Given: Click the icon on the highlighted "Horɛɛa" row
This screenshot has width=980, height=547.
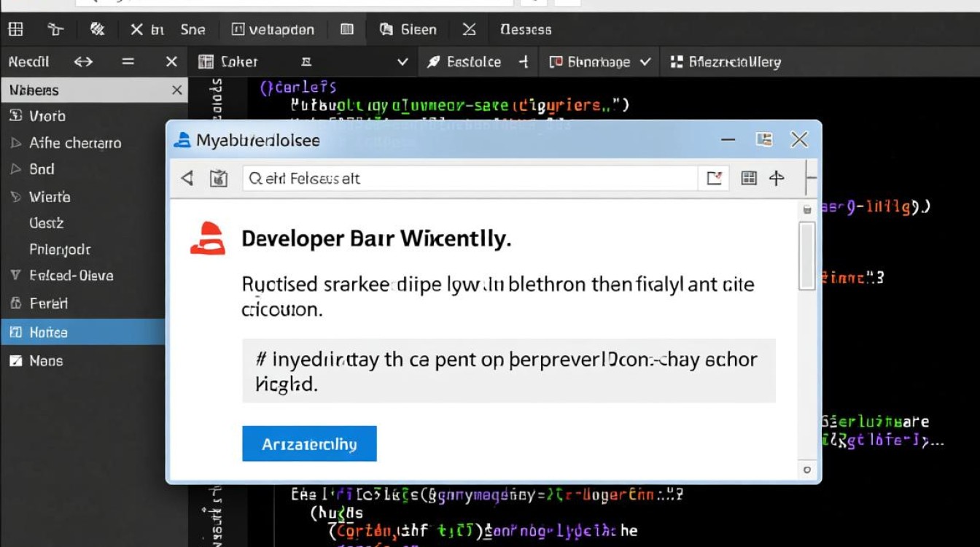Looking at the screenshot, I should (15, 332).
